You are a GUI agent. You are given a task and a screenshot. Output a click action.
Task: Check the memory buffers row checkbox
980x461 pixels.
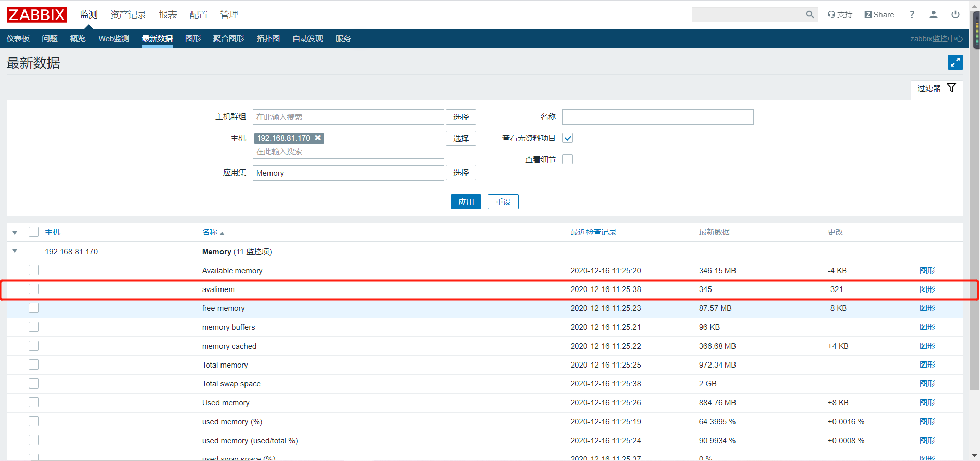tap(34, 327)
